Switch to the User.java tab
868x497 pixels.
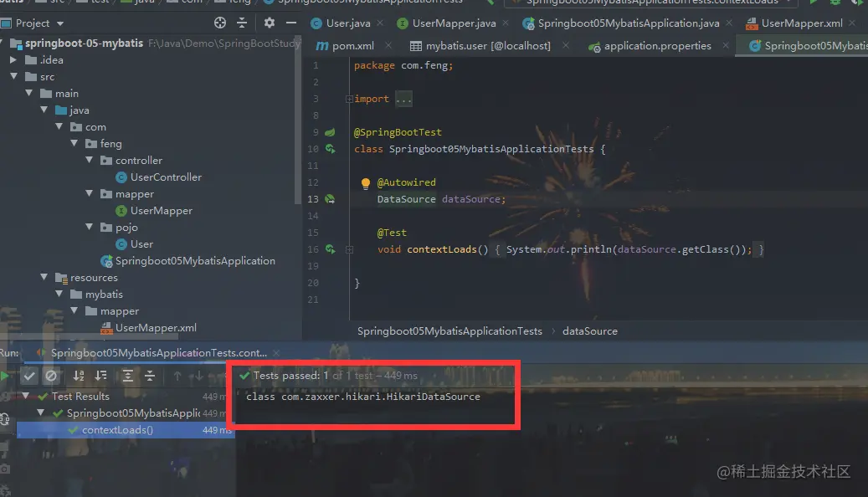347,23
